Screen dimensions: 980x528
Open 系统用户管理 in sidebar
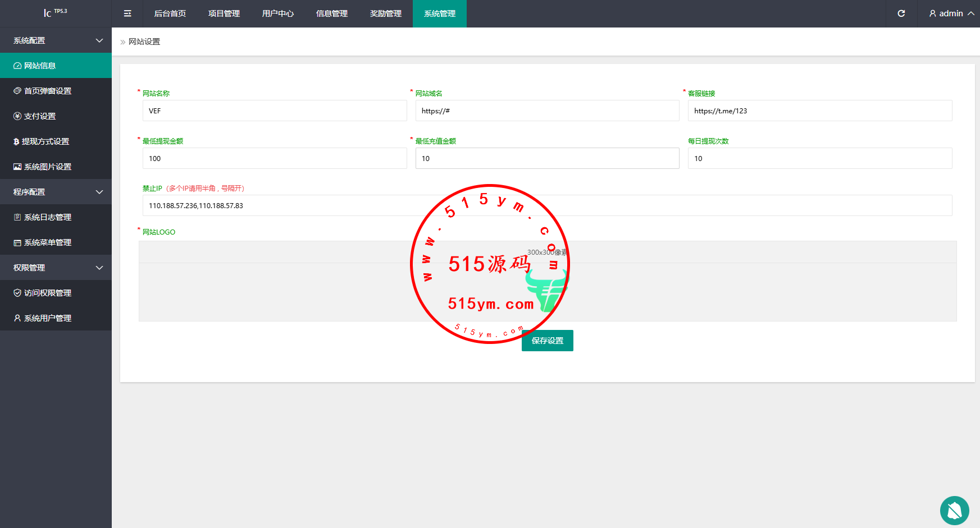click(x=48, y=318)
